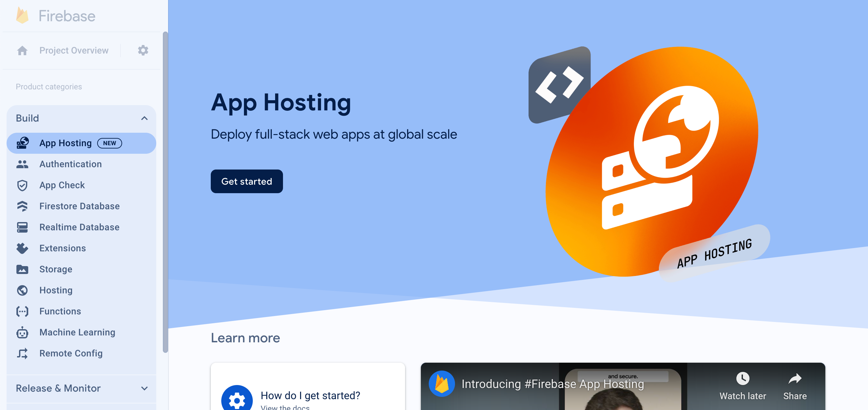The height and width of the screenshot is (410, 868).
Task: Click the App Hosting sidebar icon
Action: [23, 143]
